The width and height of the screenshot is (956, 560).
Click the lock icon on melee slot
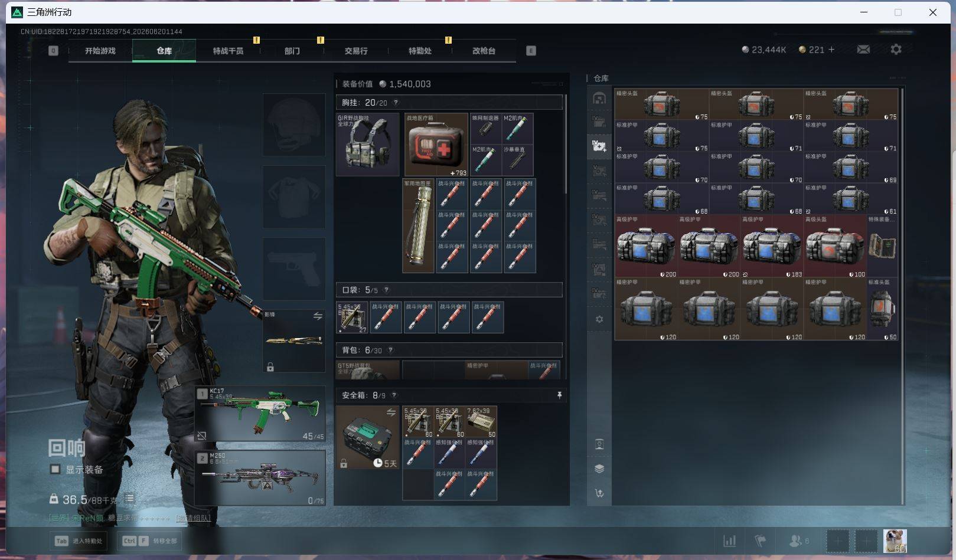(x=270, y=367)
